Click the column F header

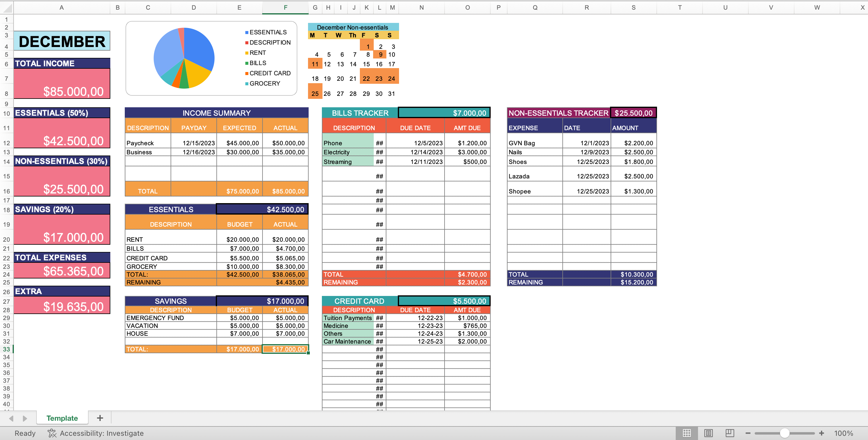(x=285, y=7)
